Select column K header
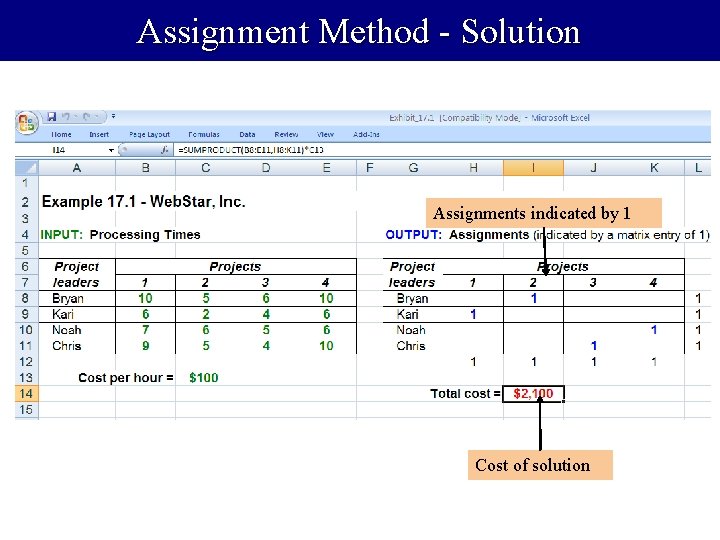The width and height of the screenshot is (720, 540). 654,168
